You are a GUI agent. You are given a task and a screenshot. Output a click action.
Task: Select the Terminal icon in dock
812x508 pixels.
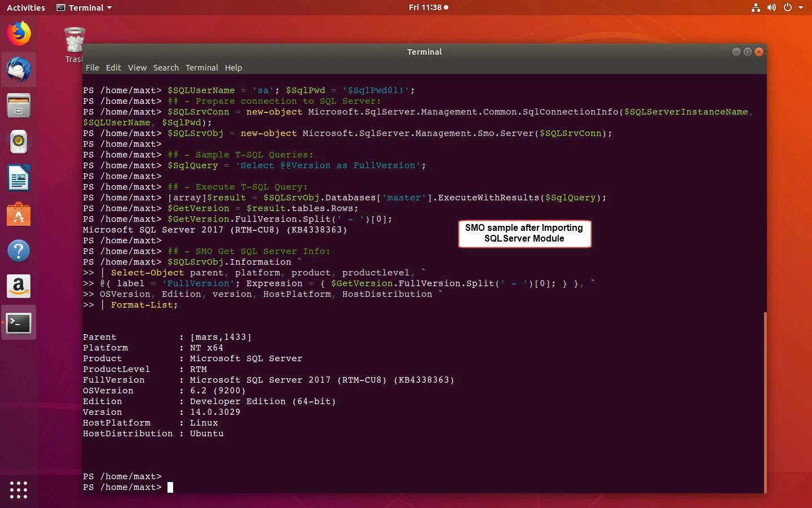click(x=19, y=323)
